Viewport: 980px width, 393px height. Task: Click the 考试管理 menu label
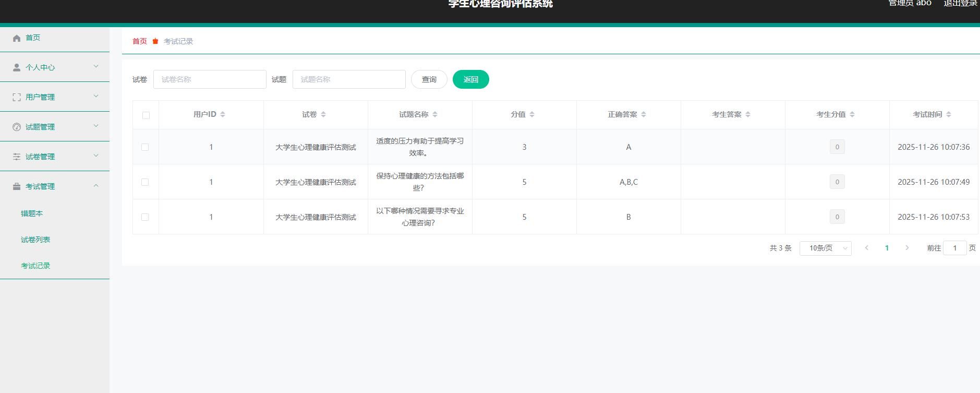(x=40, y=186)
